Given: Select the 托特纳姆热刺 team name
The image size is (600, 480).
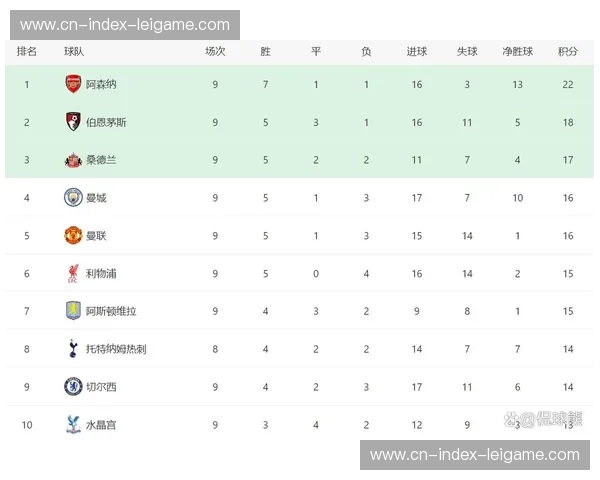Looking at the screenshot, I should tap(116, 349).
